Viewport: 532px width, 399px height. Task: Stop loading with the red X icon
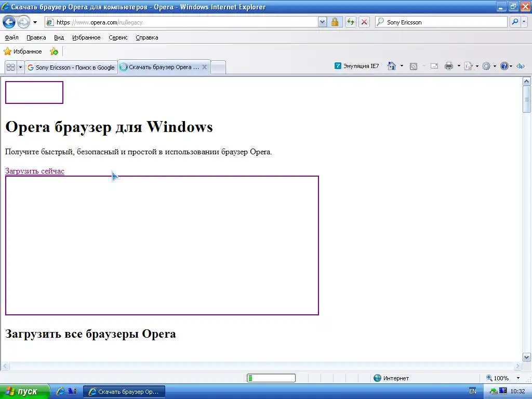[364, 22]
